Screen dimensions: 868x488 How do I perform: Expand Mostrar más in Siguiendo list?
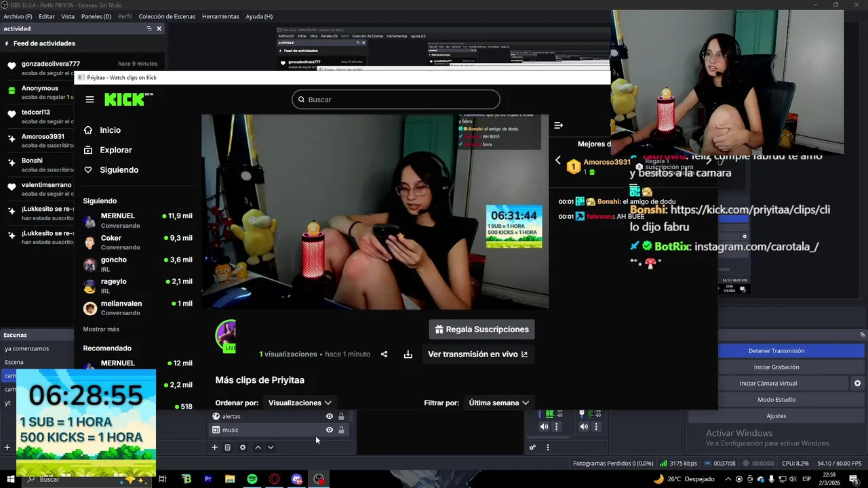(x=101, y=329)
